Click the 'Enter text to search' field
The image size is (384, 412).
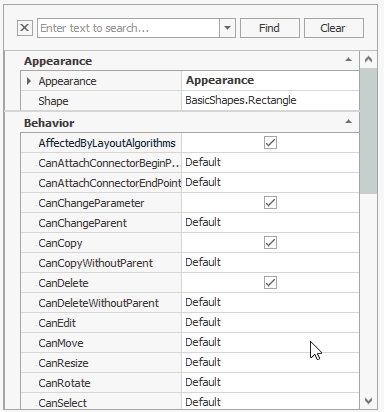(128, 28)
